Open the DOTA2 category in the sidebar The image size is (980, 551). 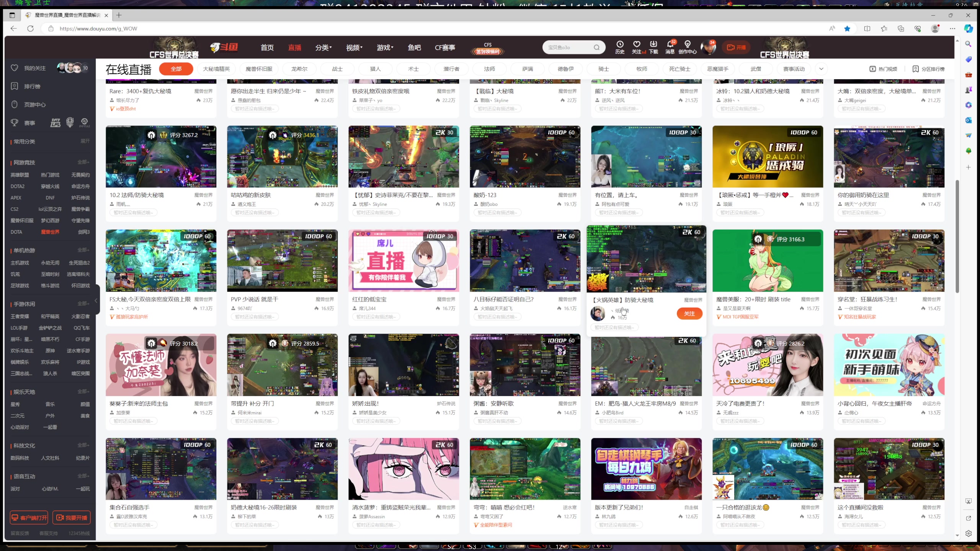17,186
